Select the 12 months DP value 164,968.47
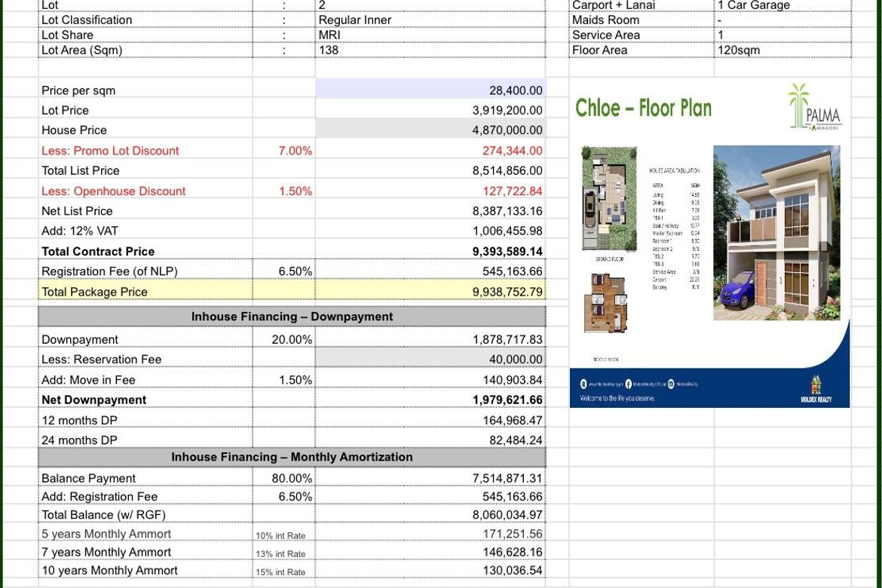Screen dimensions: 882x588 513,421
